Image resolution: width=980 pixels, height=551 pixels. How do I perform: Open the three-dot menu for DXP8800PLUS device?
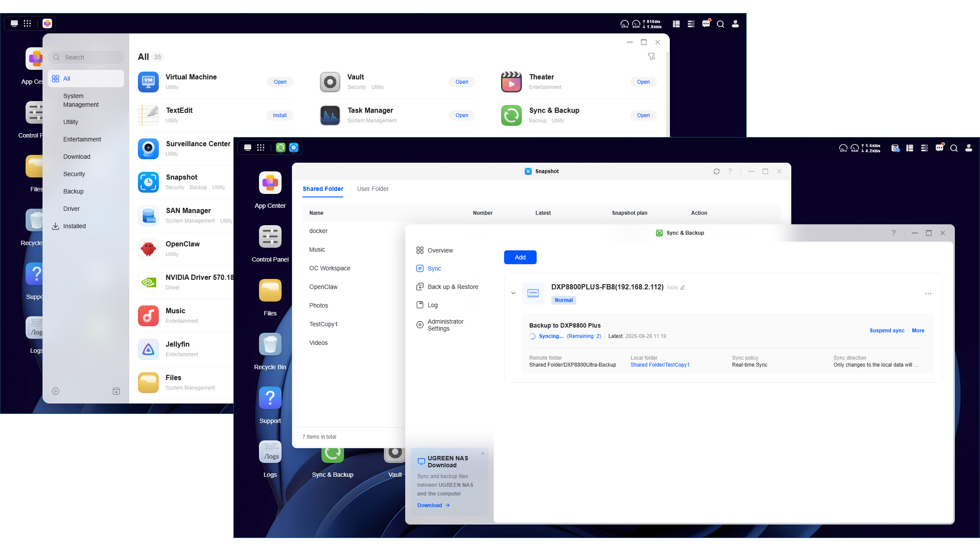pos(928,294)
